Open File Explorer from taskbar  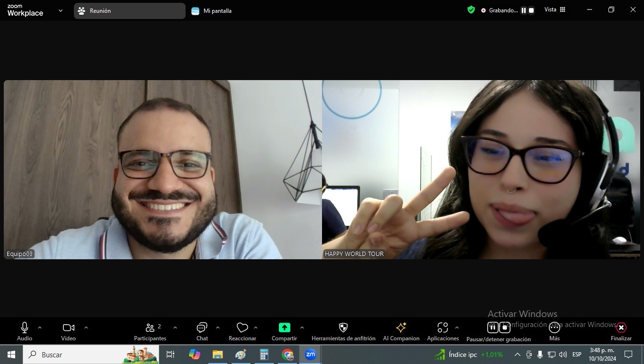(x=217, y=355)
